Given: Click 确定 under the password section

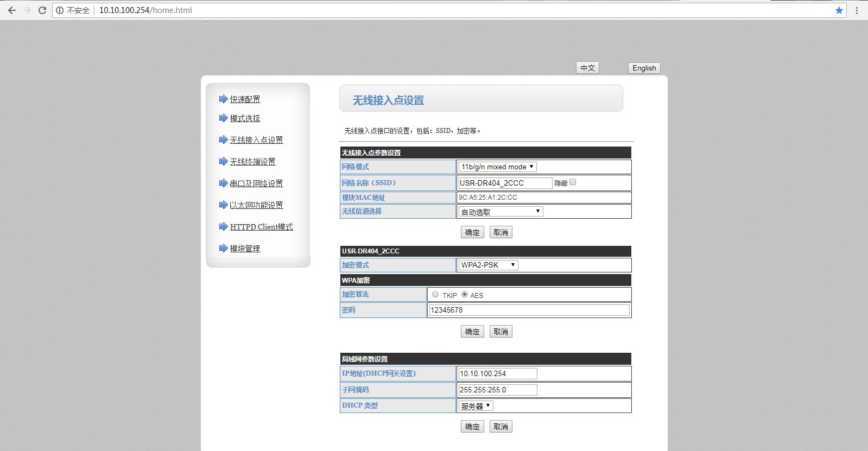Looking at the screenshot, I should click(472, 332).
